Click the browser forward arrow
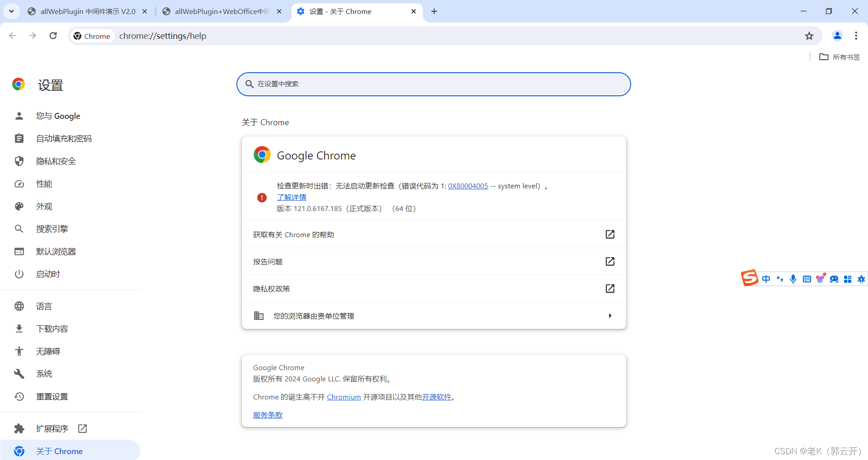The height and width of the screenshot is (460, 868). coord(33,36)
